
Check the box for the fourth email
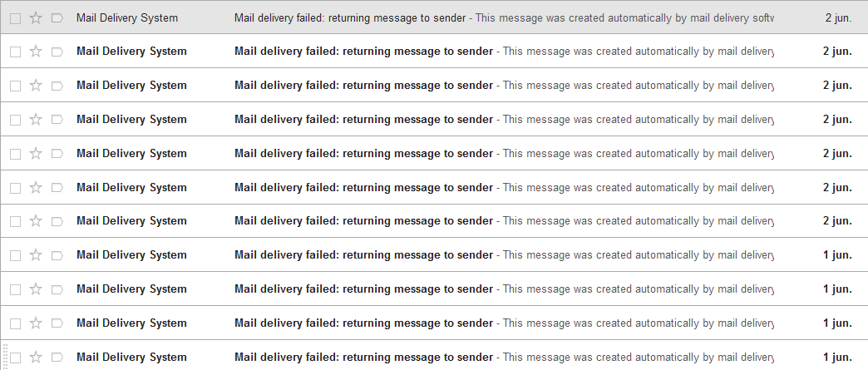[x=15, y=120]
